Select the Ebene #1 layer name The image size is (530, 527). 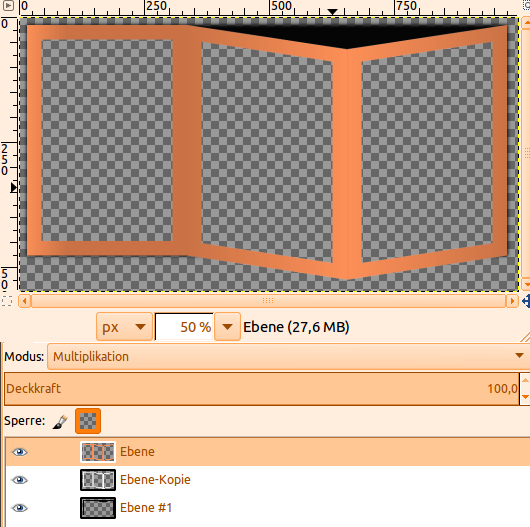[146, 508]
